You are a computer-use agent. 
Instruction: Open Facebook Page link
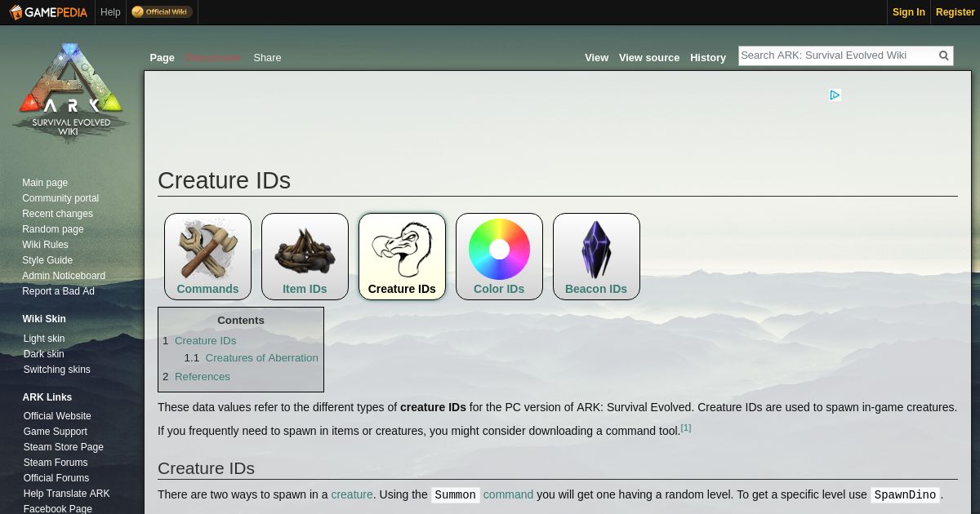pos(58,508)
